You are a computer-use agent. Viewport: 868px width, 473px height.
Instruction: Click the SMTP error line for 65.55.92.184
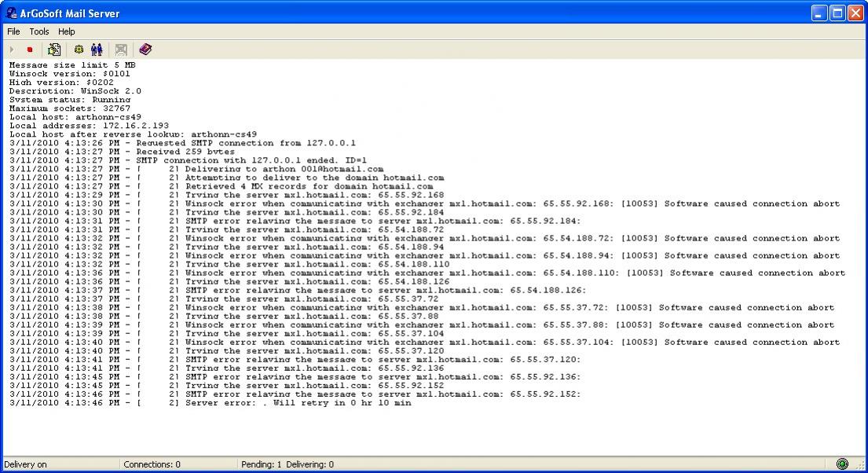click(295, 221)
